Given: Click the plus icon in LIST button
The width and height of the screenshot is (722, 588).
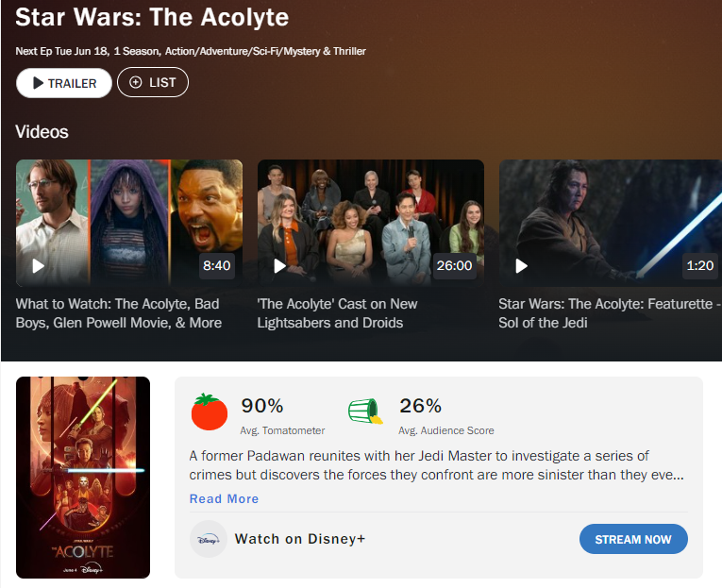Looking at the screenshot, I should pos(135,82).
